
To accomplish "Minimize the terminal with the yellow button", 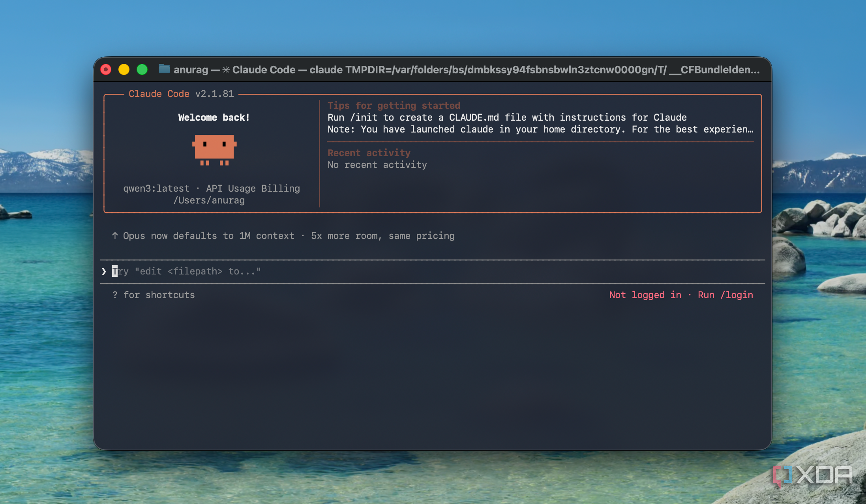I will click(124, 70).
